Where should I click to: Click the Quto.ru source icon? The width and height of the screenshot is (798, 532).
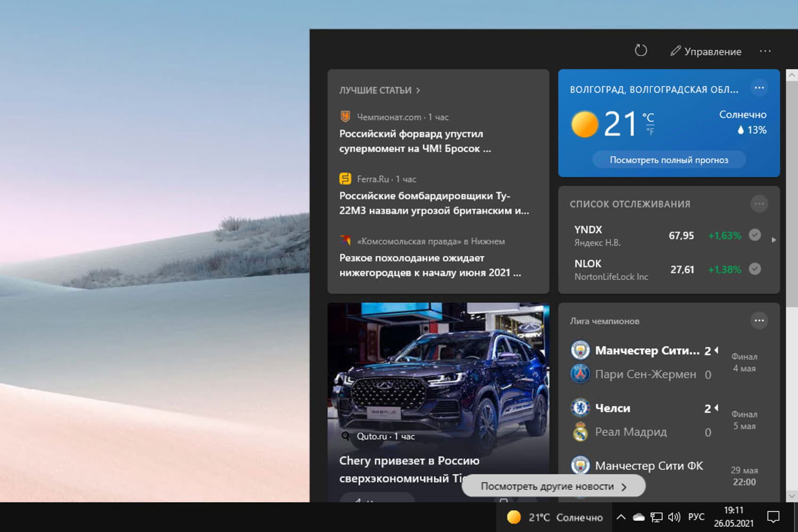click(x=345, y=436)
